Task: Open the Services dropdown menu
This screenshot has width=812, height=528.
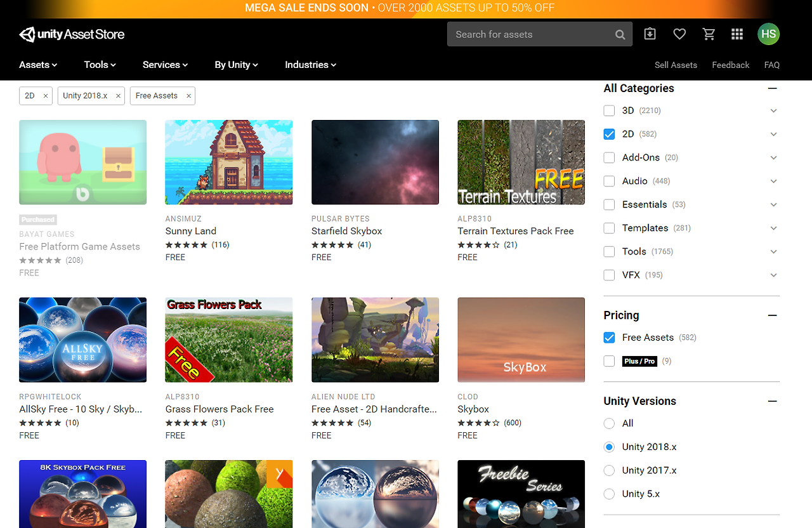Action: click(165, 65)
